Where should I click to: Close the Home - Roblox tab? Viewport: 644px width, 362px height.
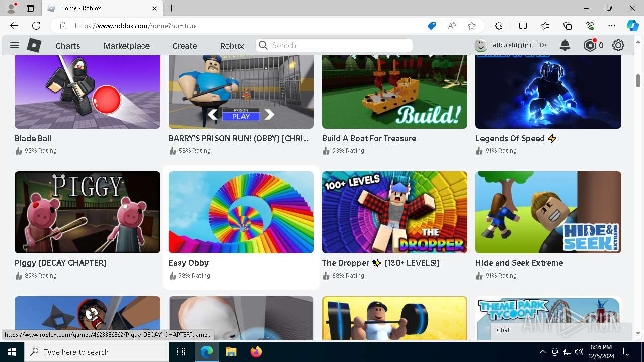pos(154,8)
